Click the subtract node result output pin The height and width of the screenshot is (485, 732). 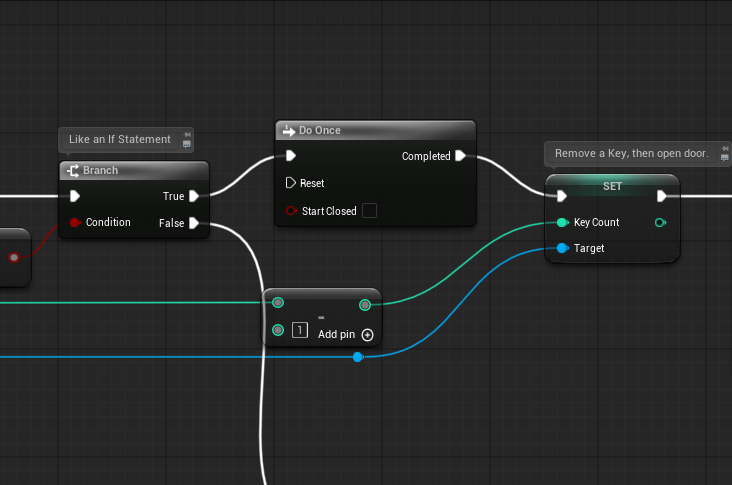coord(365,305)
